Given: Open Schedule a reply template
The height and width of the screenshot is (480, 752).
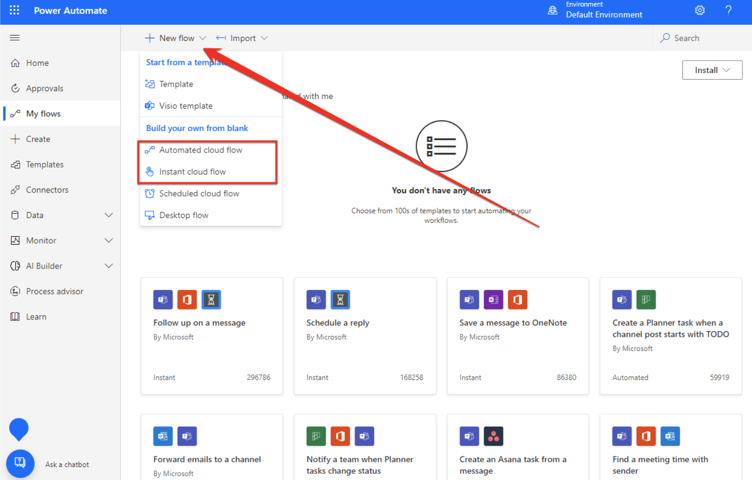Looking at the screenshot, I should 365,336.
